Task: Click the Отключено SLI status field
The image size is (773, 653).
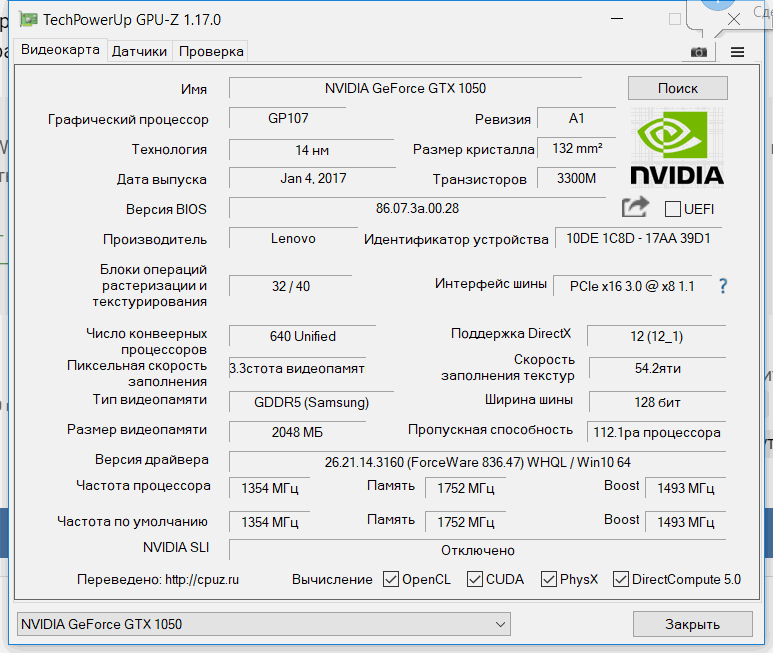Action: click(x=477, y=550)
